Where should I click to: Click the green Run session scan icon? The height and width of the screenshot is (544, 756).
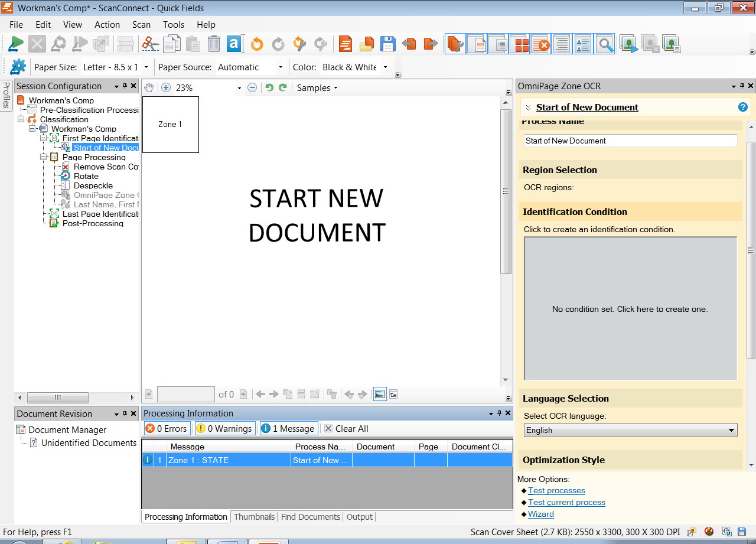click(x=16, y=44)
